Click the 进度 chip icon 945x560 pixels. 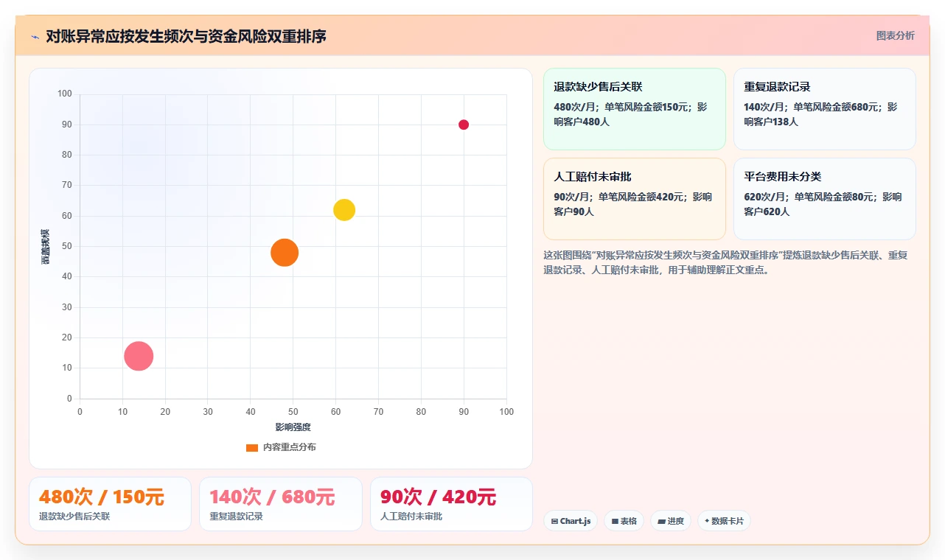coord(662,521)
